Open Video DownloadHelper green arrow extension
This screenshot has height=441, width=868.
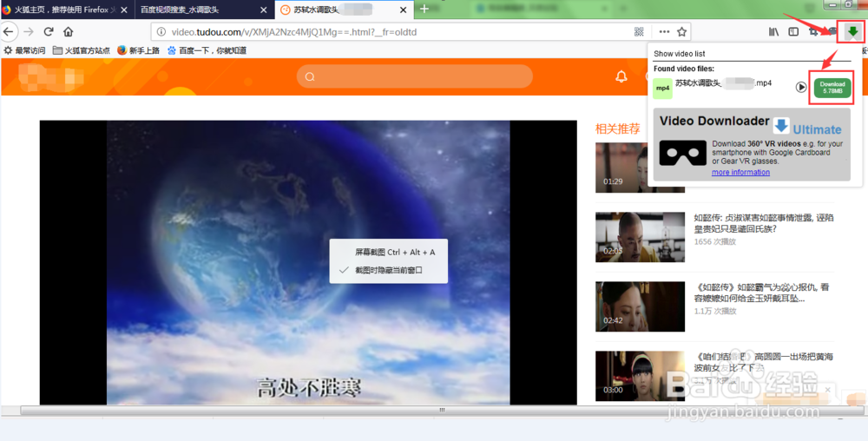point(853,32)
